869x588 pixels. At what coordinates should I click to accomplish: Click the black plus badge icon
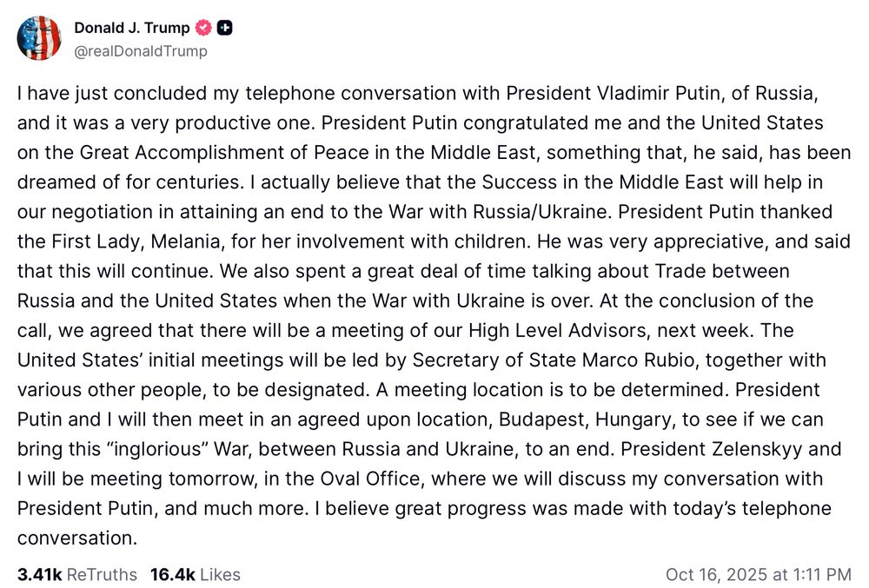[225, 28]
